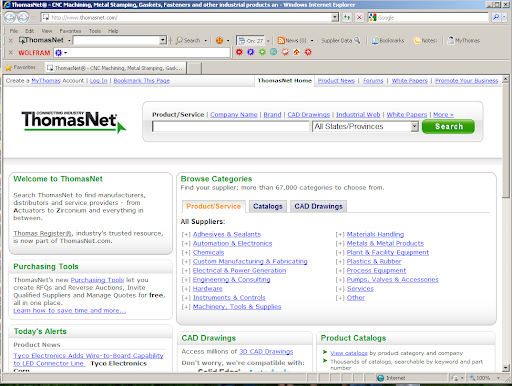
Task: Open the File menu
Action: click(x=14, y=31)
